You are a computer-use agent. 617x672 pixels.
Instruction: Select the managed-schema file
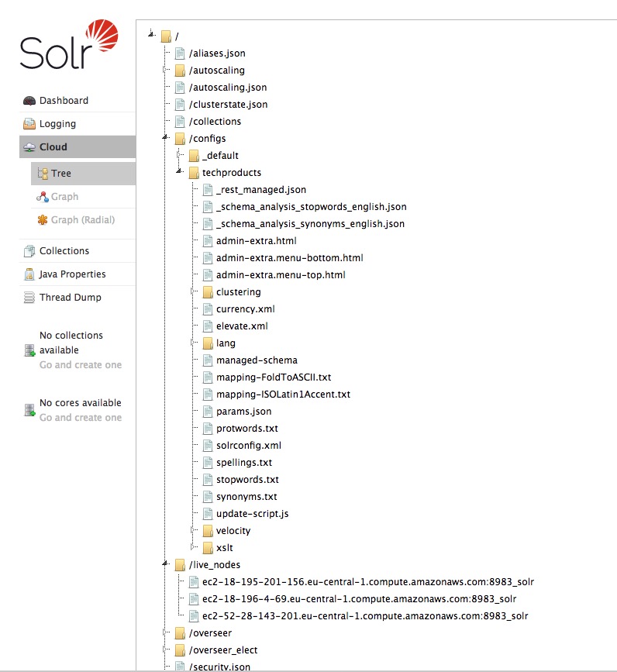257,360
